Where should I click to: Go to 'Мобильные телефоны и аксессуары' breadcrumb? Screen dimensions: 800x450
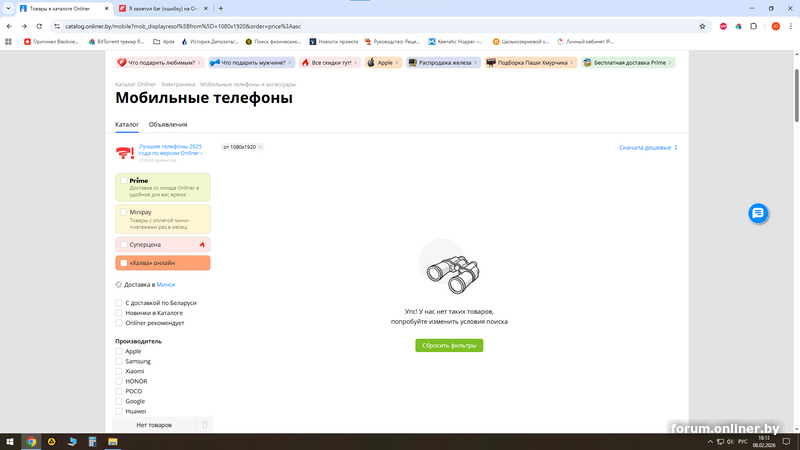[247, 84]
